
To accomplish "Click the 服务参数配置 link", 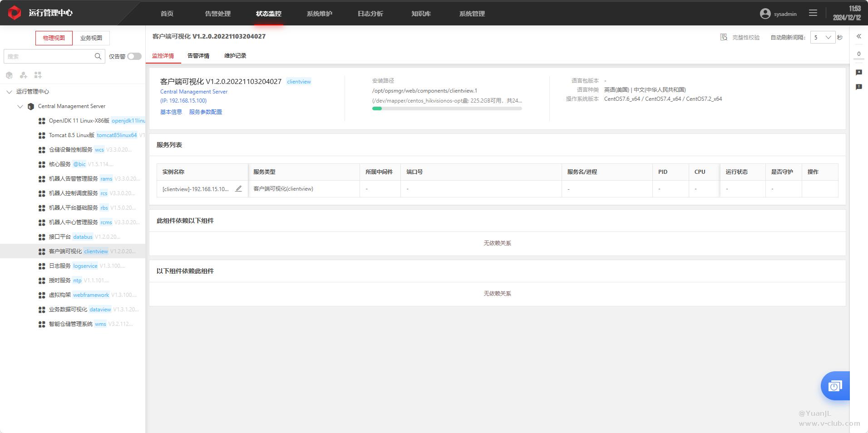I will (206, 112).
